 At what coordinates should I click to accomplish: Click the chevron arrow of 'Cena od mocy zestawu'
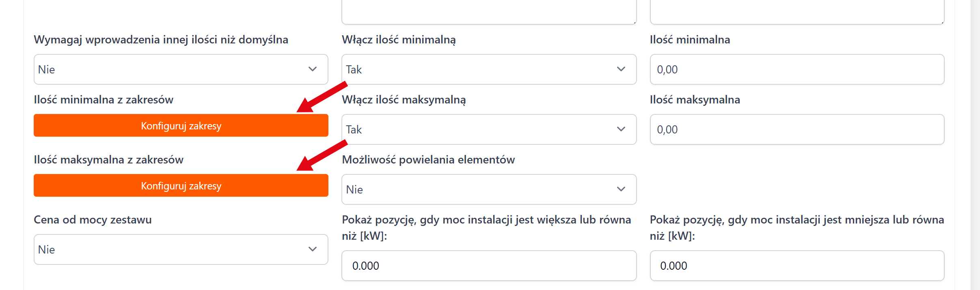[312, 249]
